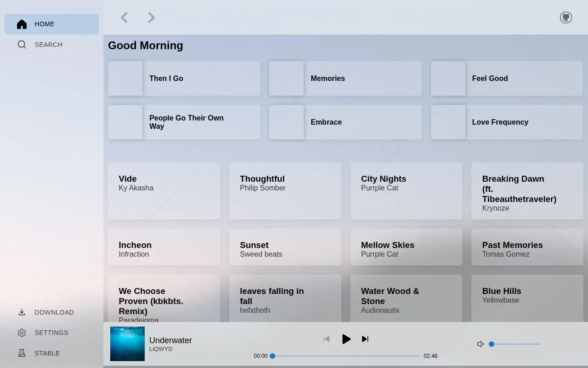Open the Memories quick pick
The height and width of the screenshot is (368, 588).
pyautogui.click(x=345, y=79)
